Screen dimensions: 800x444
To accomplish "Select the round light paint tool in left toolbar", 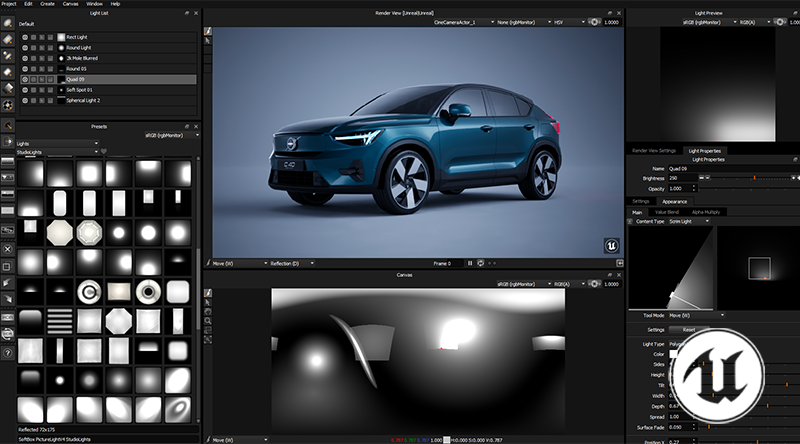I will coord(8,23).
